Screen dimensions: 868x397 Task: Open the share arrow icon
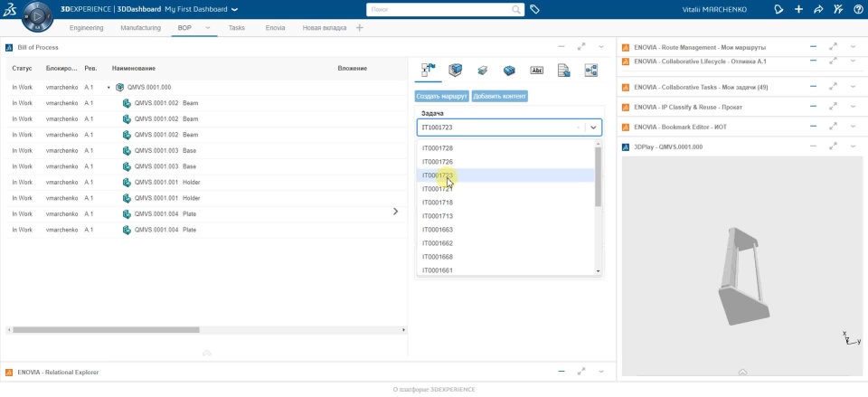tap(818, 9)
